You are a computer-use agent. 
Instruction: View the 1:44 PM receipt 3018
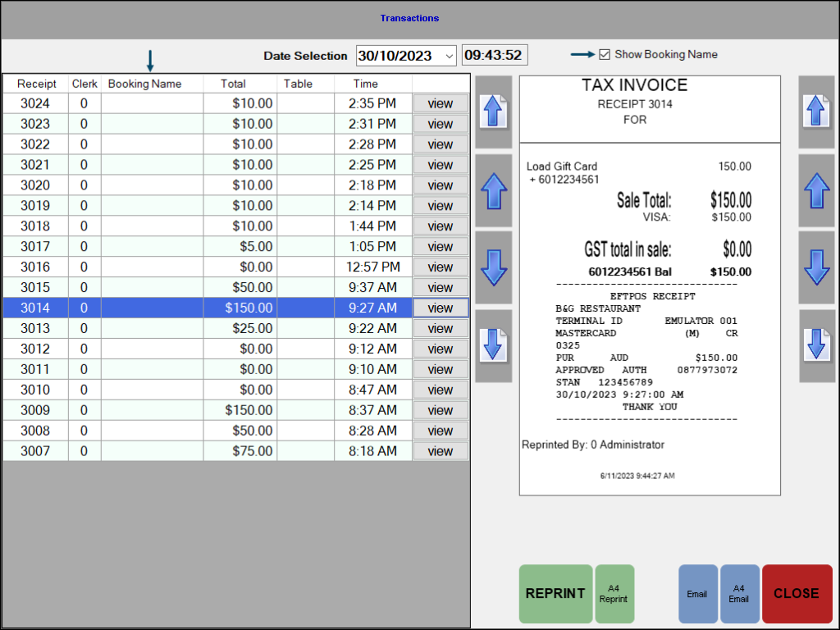441,226
